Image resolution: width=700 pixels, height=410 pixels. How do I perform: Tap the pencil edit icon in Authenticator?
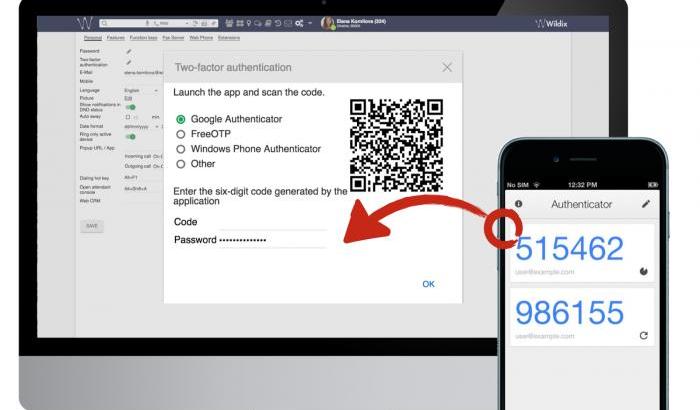[646, 204]
